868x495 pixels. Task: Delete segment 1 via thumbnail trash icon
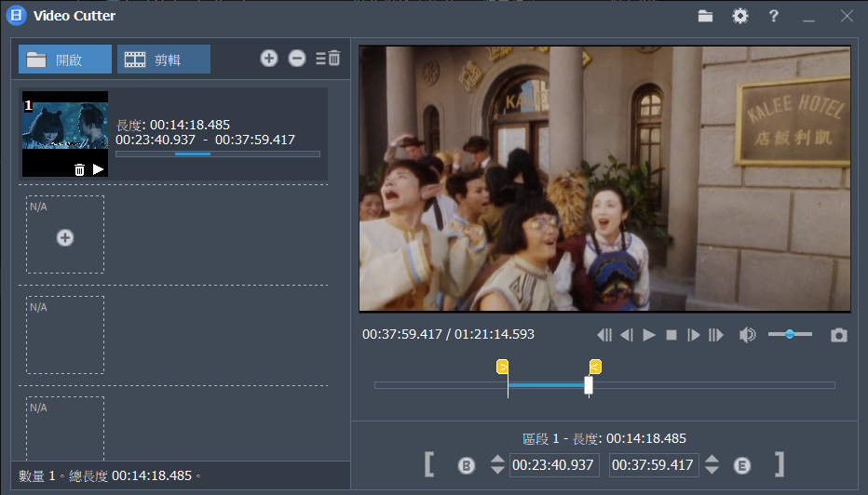tap(79, 169)
